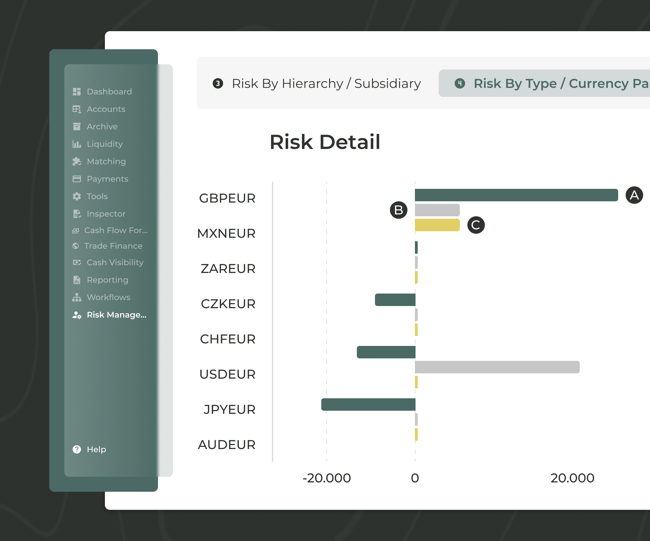The width and height of the screenshot is (650, 541).
Task: Click the ZAREUR axis label
Action: pyautogui.click(x=228, y=269)
